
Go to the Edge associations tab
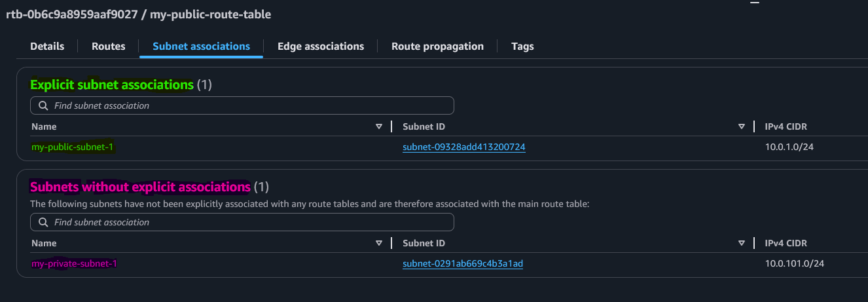321,47
